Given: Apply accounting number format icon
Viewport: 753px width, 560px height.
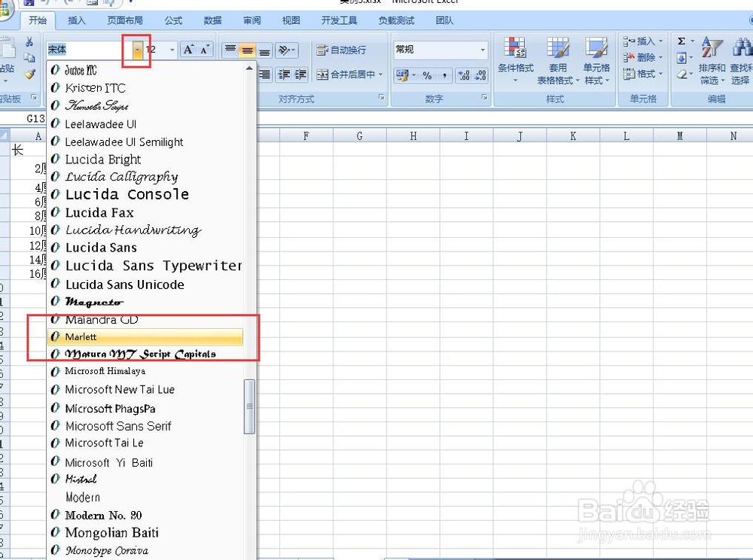Looking at the screenshot, I should click(401, 75).
